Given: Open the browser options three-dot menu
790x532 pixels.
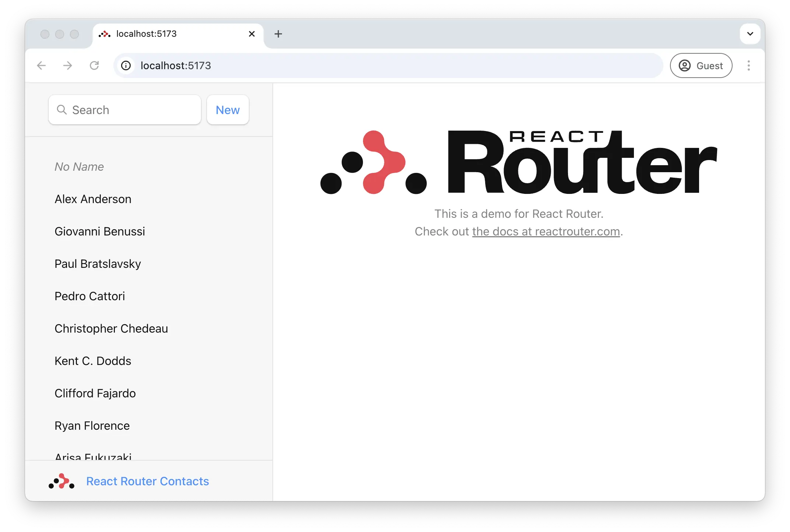Looking at the screenshot, I should (749, 65).
